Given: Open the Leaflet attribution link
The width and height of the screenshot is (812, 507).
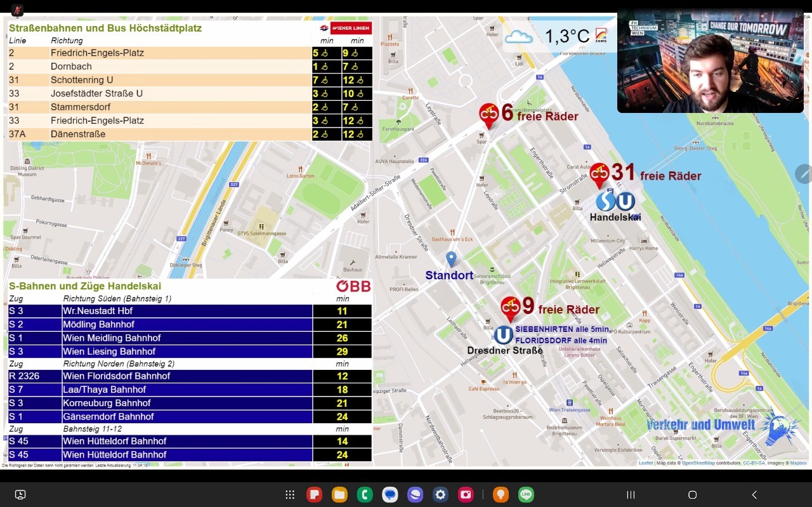Looking at the screenshot, I should click(646, 463).
